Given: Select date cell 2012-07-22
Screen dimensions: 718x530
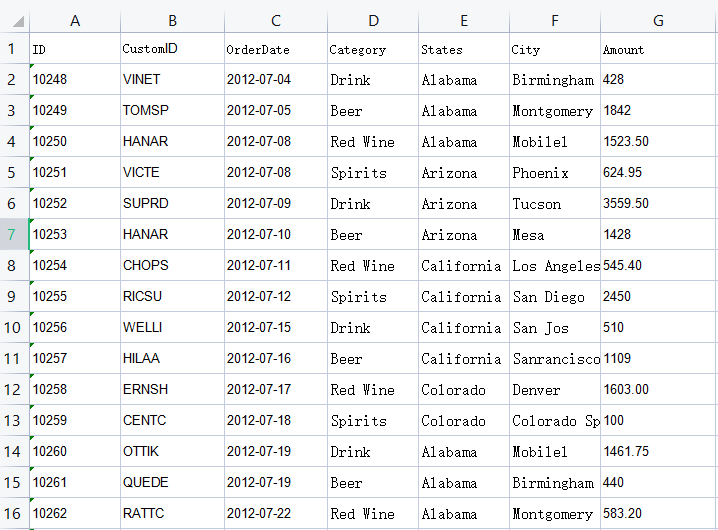Looking at the screenshot, I should point(276,514).
